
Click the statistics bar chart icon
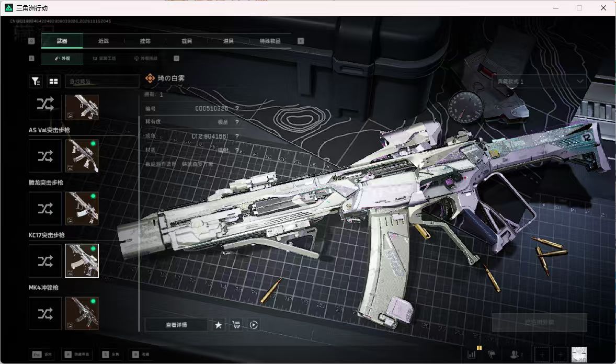pos(472,354)
